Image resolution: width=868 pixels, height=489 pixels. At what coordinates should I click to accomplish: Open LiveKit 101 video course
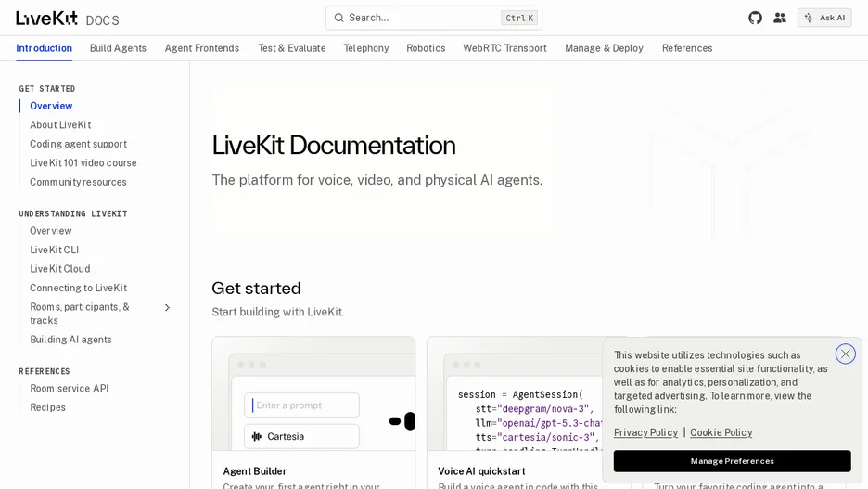83,162
